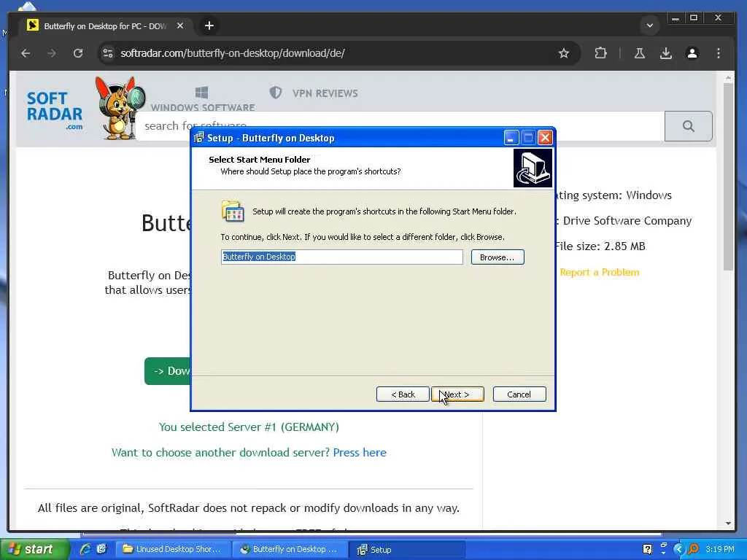Click the help question mark tray icon
Viewport: 747px width, 560px height.
click(x=648, y=549)
